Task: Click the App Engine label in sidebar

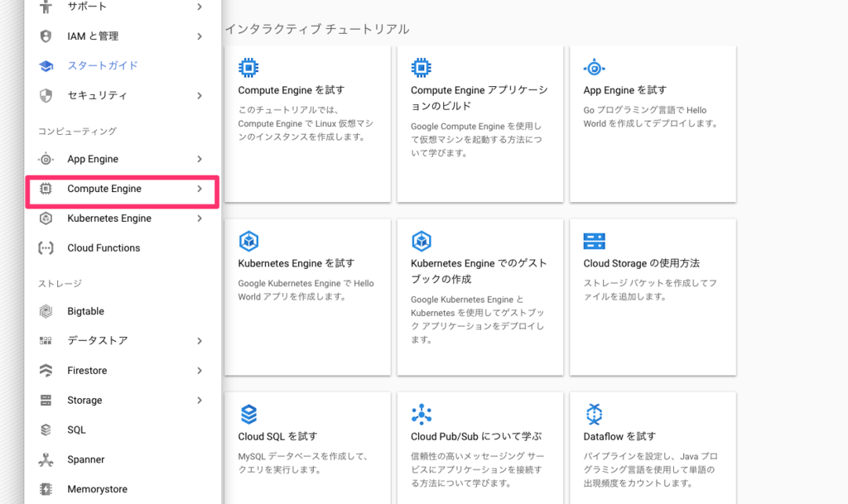Action: click(x=93, y=159)
